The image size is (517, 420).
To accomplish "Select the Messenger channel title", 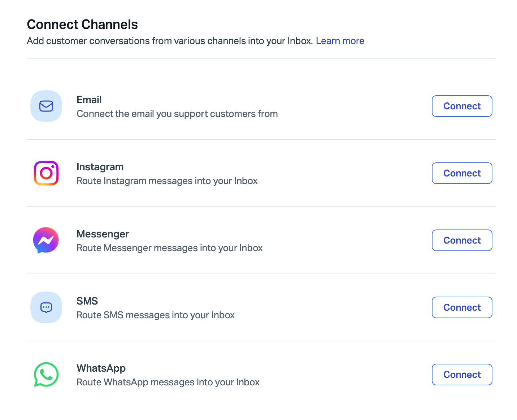I will click(103, 234).
